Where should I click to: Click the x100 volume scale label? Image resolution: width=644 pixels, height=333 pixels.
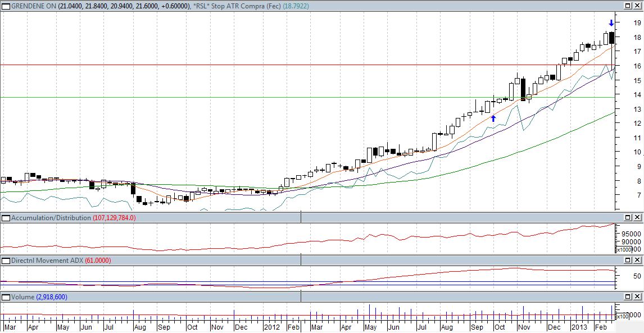point(623,317)
